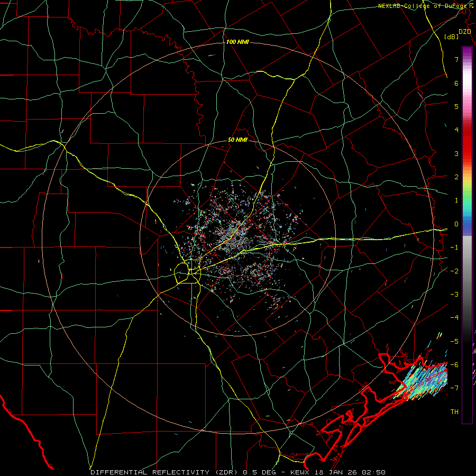
Task: Click the "-3" tick label on the color scale
Action: (454, 295)
